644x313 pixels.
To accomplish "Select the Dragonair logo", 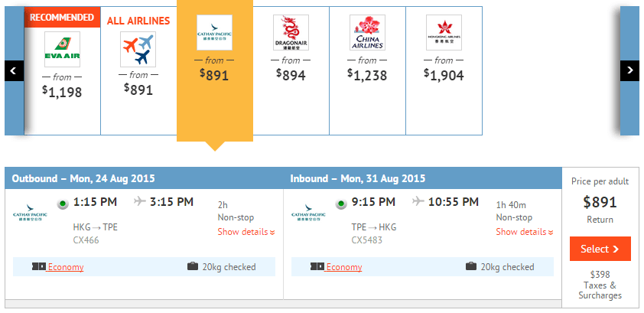I will coord(291,33).
